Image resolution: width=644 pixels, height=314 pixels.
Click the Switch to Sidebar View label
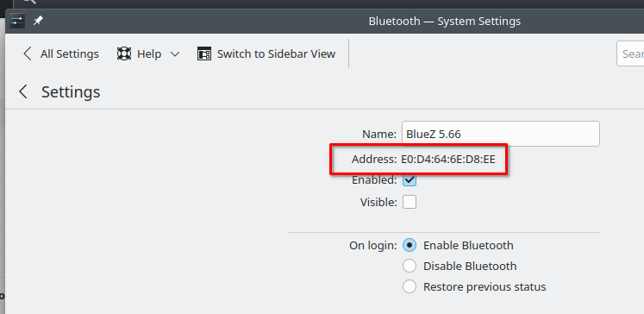[276, 53]
